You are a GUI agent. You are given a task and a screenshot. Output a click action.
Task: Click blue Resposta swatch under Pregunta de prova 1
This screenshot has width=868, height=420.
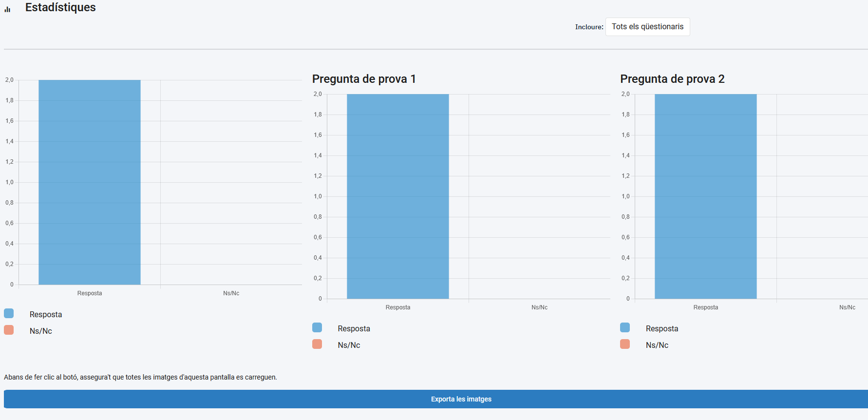(x=317, y=327)
